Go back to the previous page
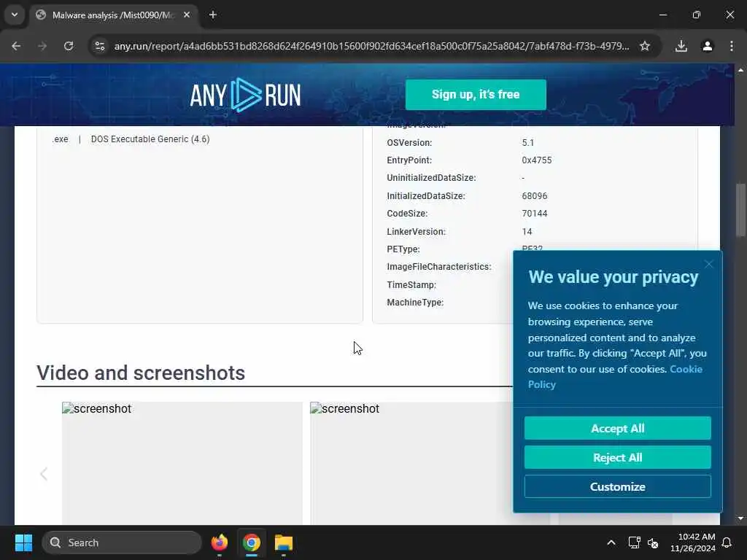747x560 pixels. (x=16, y=46)
